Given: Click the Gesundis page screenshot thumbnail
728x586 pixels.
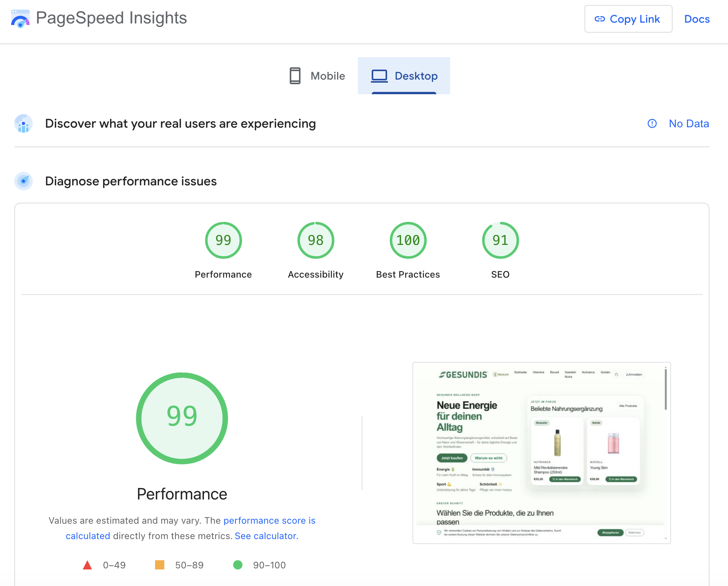Looking at the screenshot, I should tap(542, 453).
